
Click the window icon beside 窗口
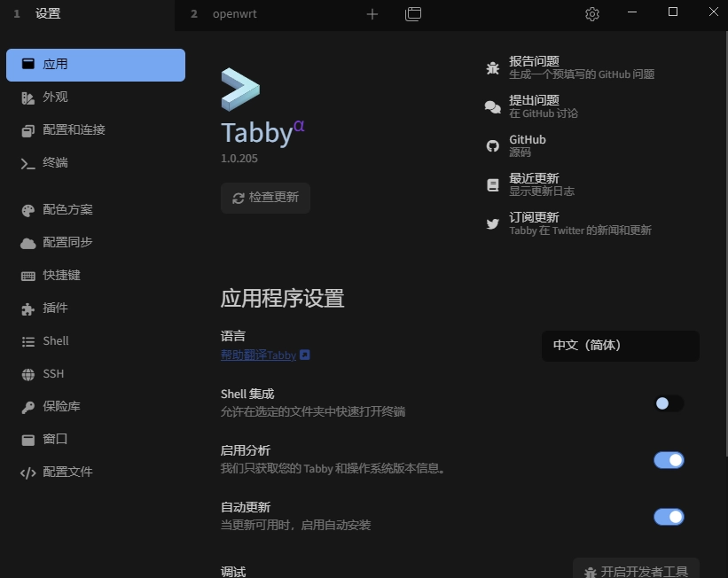(27, 440)
